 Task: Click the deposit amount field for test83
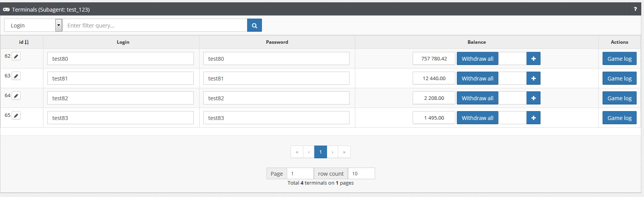[512, 118]
